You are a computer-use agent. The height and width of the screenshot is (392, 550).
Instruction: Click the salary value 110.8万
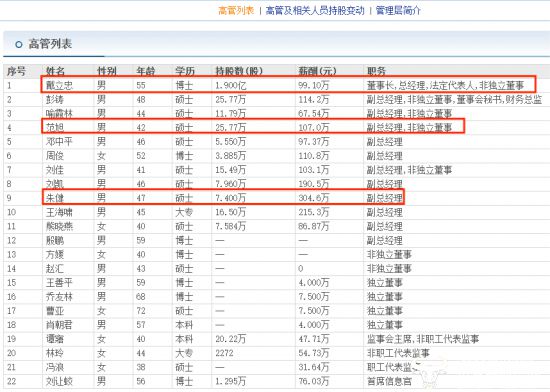314,156
